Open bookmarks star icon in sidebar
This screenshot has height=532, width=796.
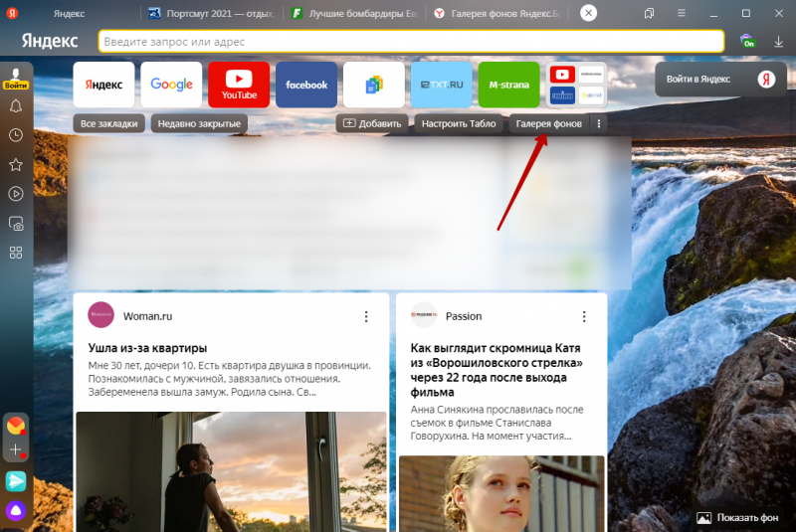click(x=16, y=164)
